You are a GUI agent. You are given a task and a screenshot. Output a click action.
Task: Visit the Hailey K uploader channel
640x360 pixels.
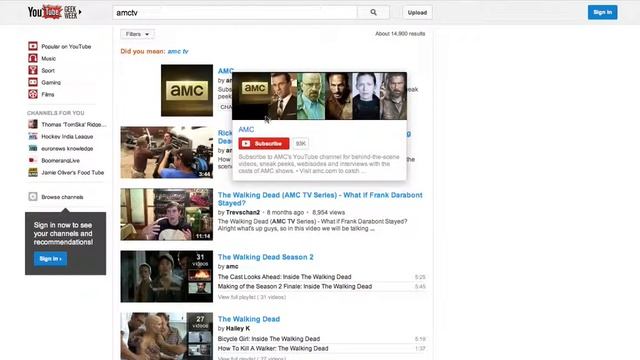tap(238, 329)
